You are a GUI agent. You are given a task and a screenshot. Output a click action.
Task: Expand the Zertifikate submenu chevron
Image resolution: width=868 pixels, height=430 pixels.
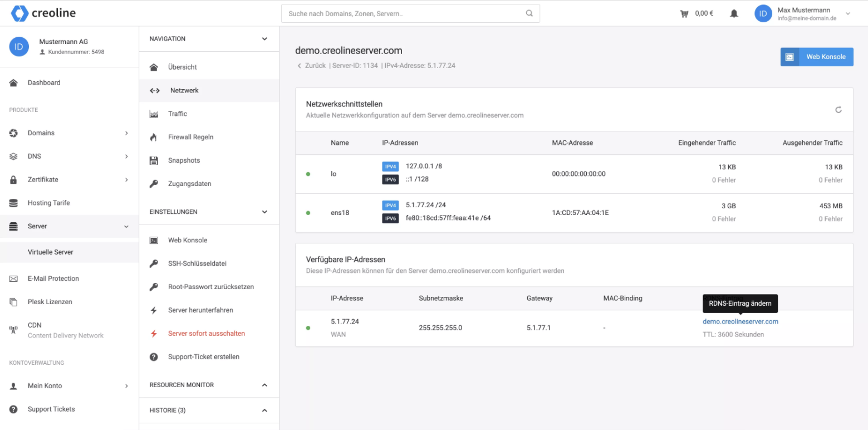126,180
